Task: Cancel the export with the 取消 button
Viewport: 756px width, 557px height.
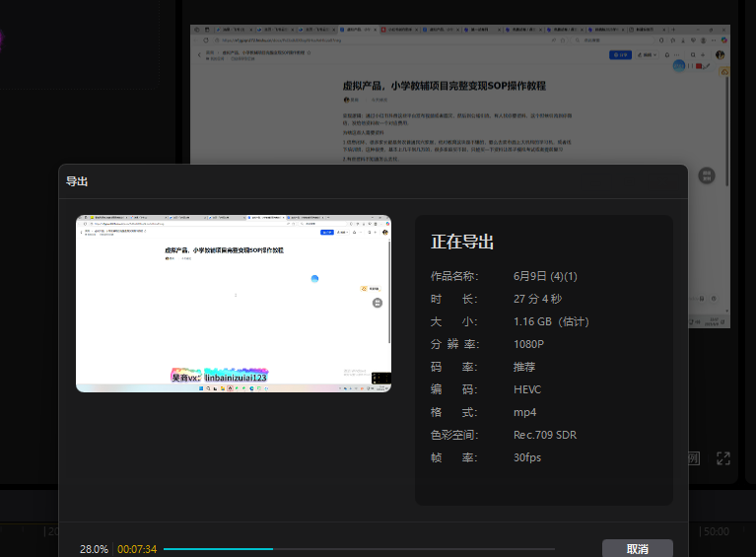Action: point(637,548)
